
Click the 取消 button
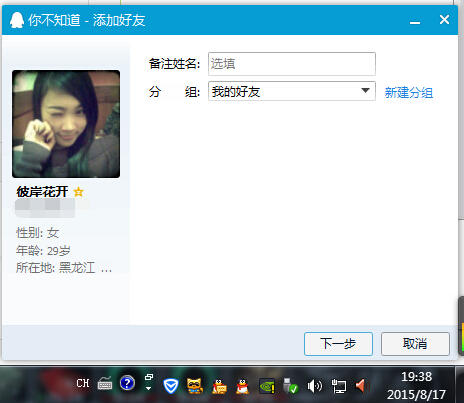[x=415, y=344]
